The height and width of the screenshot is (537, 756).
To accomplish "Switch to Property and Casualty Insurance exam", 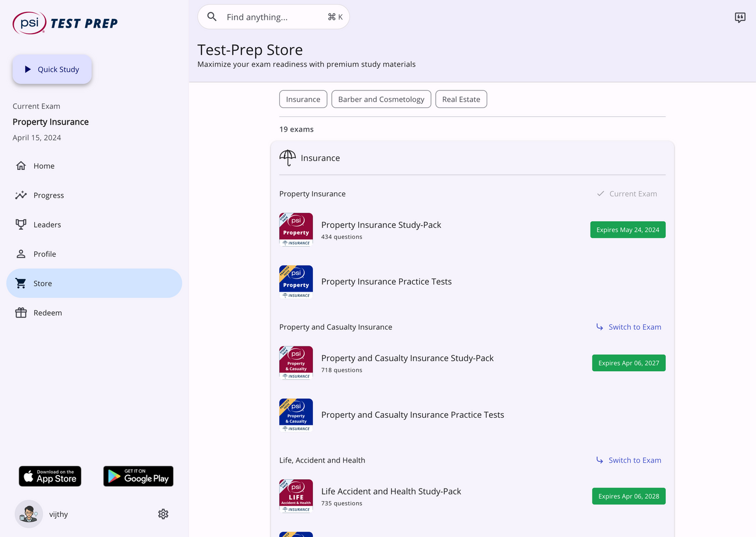I will [628, 327].
